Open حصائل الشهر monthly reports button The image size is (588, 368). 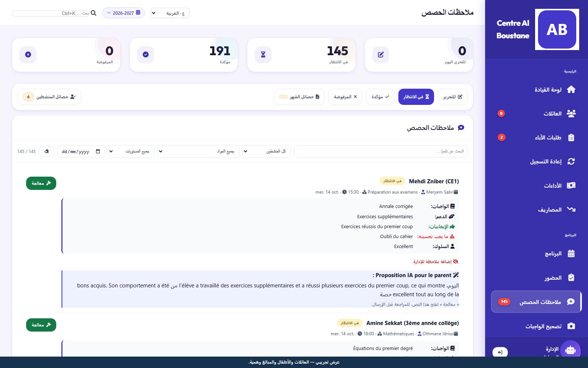coord(299,97)
